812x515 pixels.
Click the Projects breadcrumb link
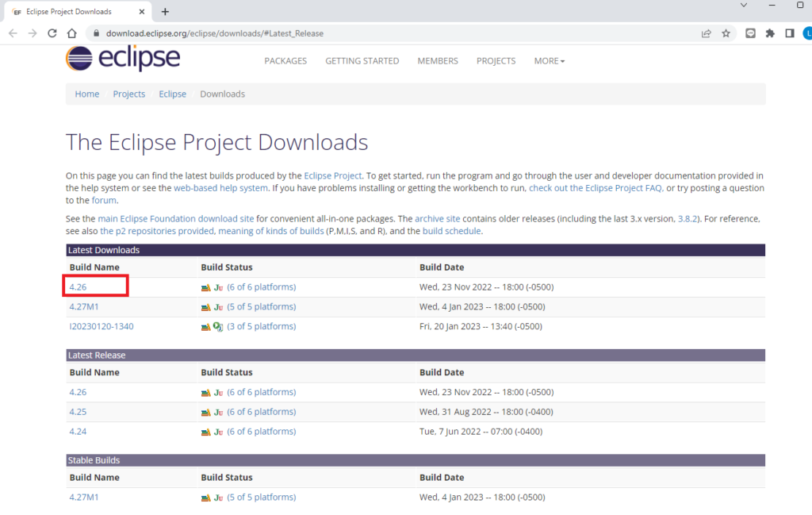(128, 94)
